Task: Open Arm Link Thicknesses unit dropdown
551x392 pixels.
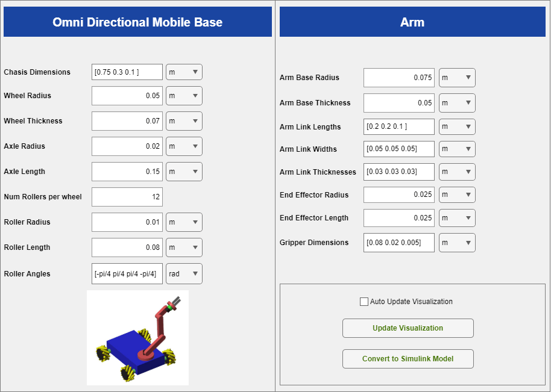Action: pyautogui.click(x=457, y=172)
